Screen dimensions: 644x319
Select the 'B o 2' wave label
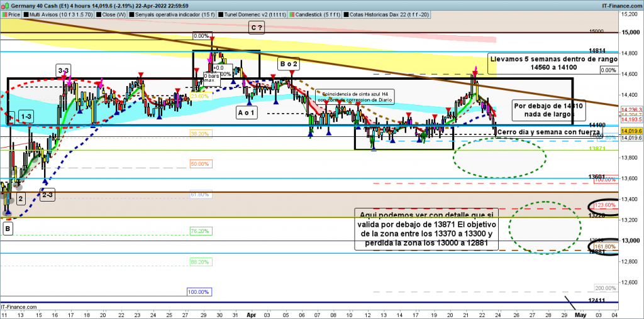[x=288, y=64]
